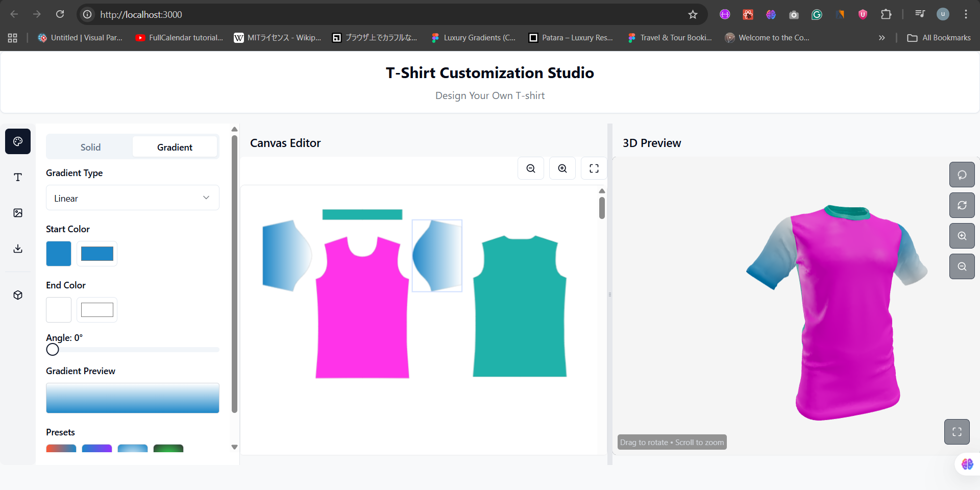The height and width of the screenshot is (490, 980).
Task: Click the blue Start Color swatch
Action: (x=59, y=254)
